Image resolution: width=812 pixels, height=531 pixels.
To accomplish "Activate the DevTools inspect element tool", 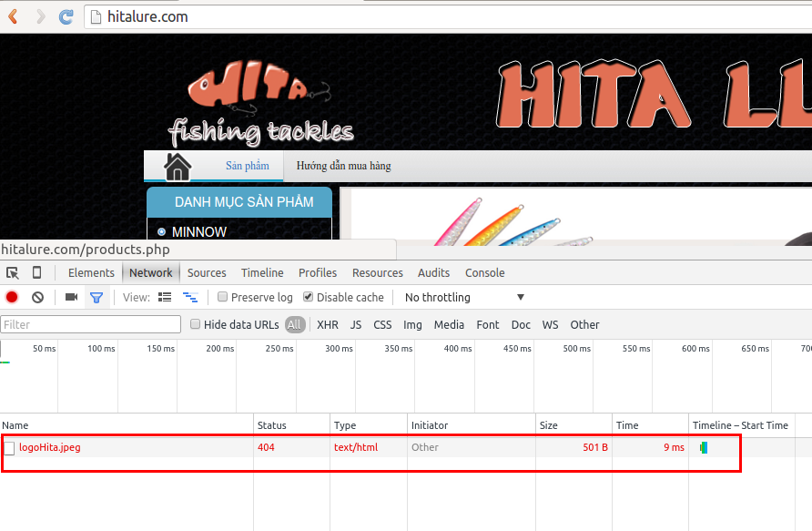I will pos(13,272).
